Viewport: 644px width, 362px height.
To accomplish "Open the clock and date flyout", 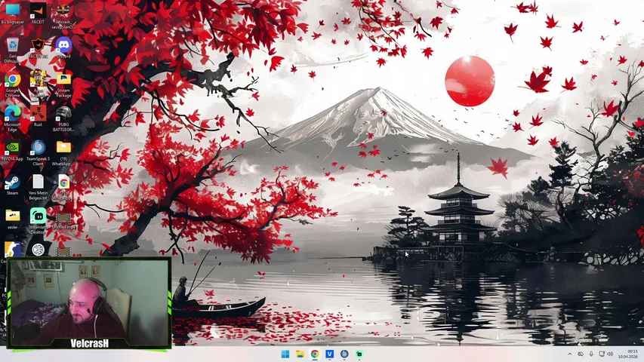I will [x=628, y=354].
